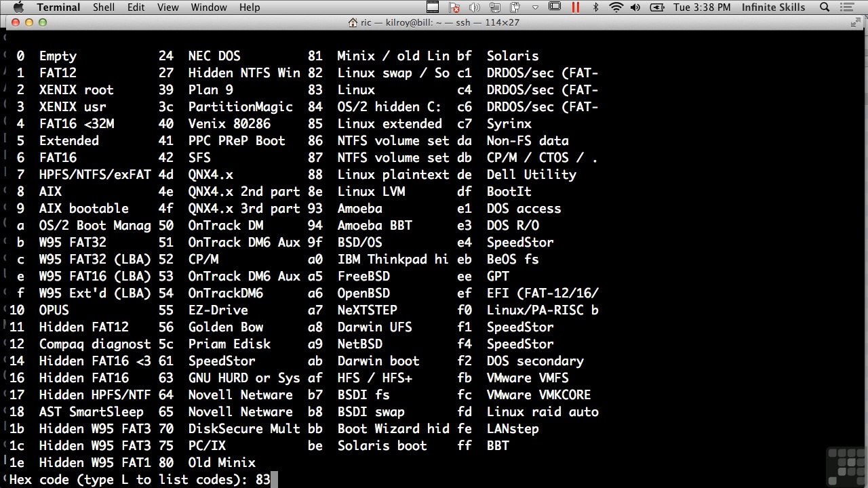The height and width of the screenshot is (488, 868).
Task: Click the 'W95 FAT32' entry without LBA
Action: click(73, 243)
